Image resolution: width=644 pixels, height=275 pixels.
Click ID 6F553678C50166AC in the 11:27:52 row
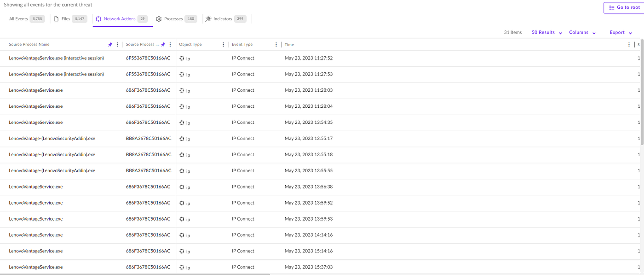(x=148, y=58)
